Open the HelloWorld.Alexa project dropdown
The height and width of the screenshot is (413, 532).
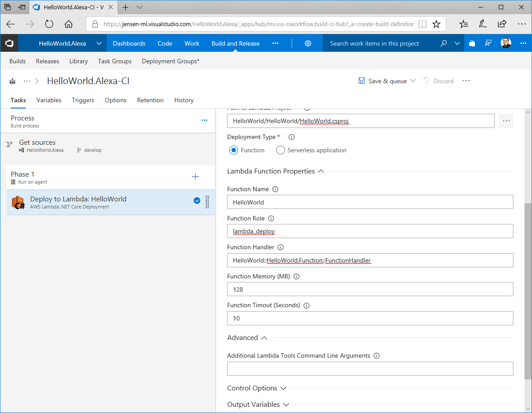[99, 43]
